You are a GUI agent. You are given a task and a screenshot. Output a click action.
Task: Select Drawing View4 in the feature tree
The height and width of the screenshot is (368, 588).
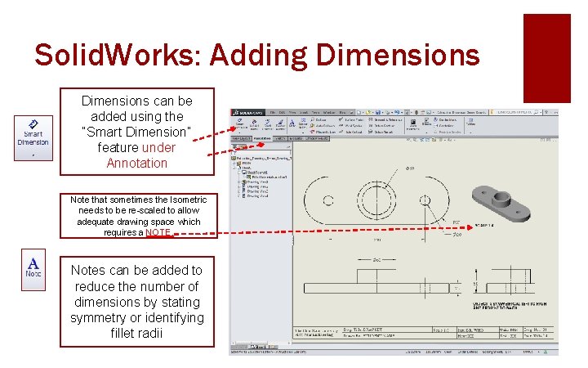point(255,196)
